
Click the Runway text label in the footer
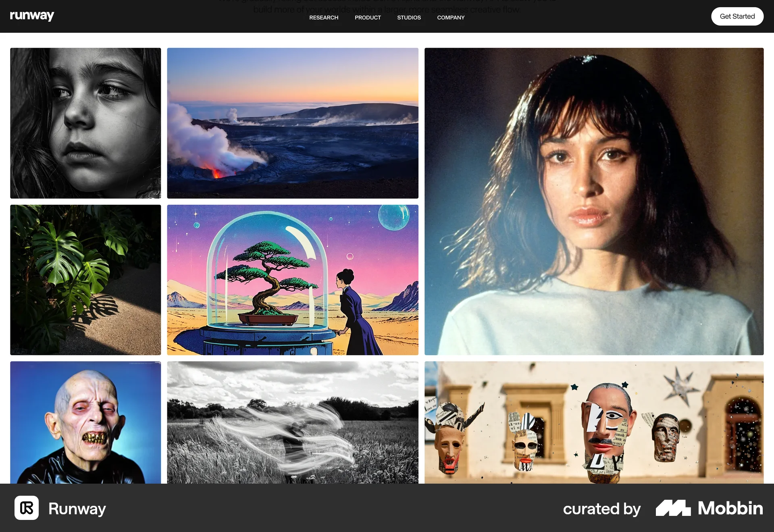click(77, 509)
